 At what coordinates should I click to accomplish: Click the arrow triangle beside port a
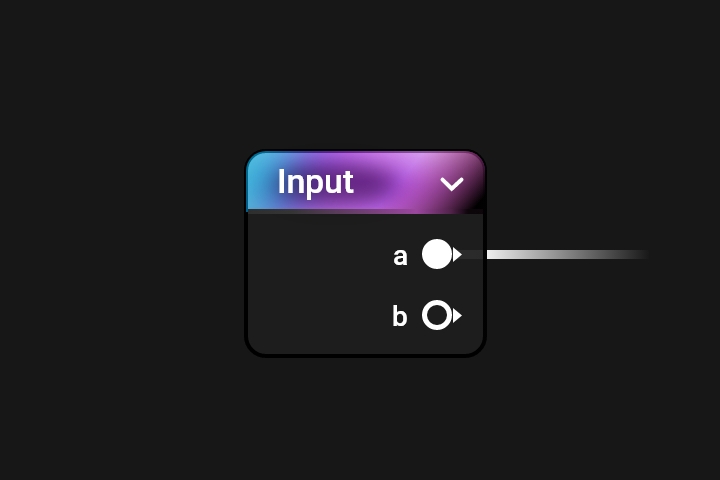(457, 254)
